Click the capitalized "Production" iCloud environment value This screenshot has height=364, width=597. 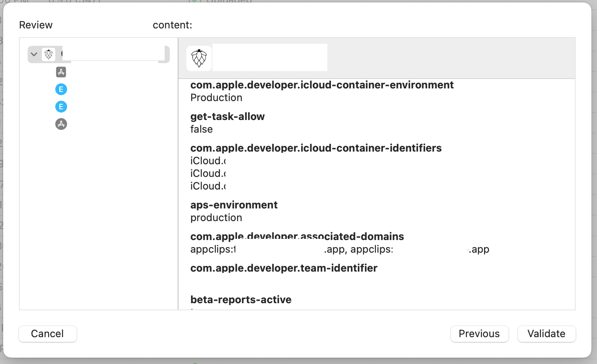[x=216, y=98]
